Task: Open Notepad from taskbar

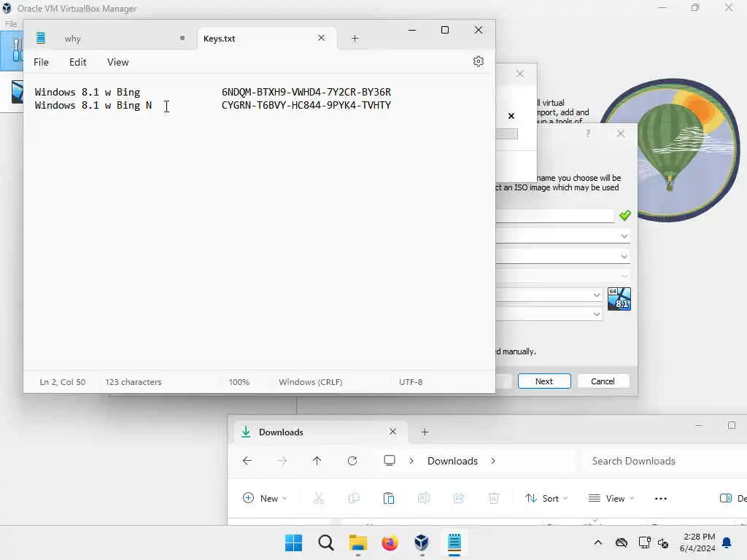Action: point(454,542)
